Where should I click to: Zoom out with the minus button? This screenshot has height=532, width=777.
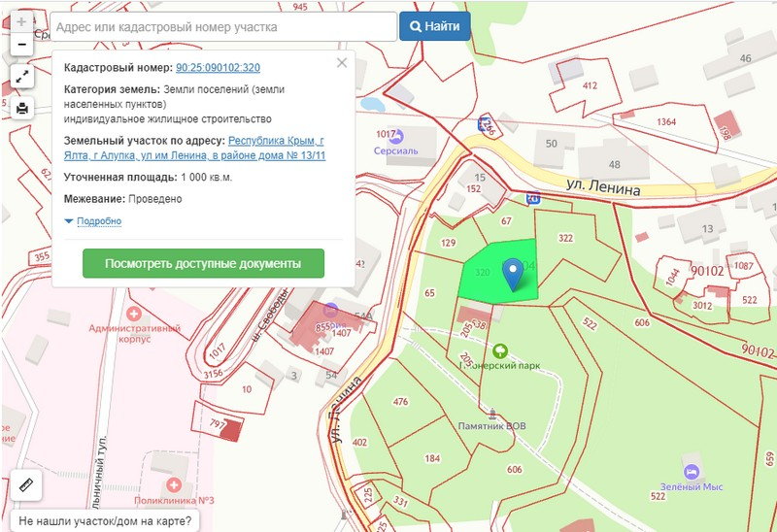coord(21,45)
